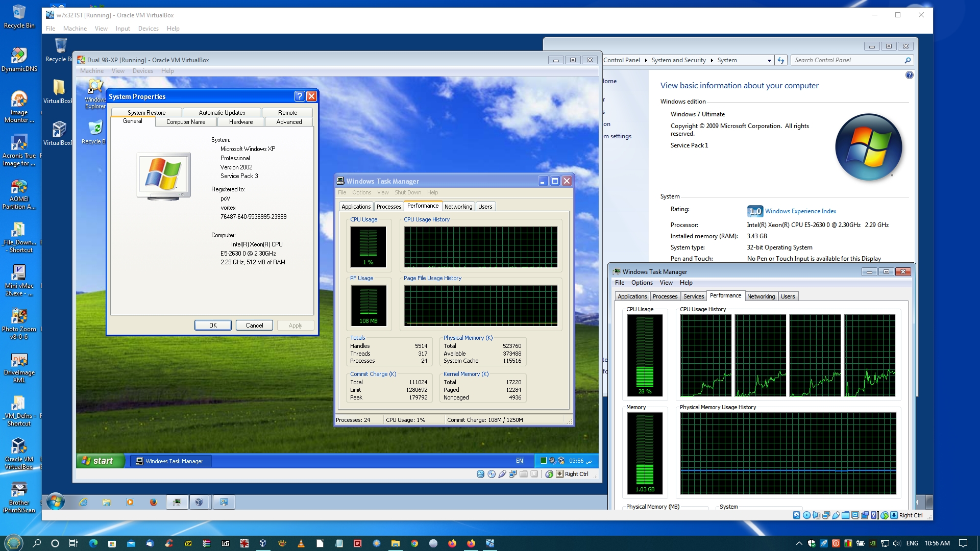Click the volume icon in host system tray
The width and height of the screenshot is (980, 551).
tap(897, 543)
